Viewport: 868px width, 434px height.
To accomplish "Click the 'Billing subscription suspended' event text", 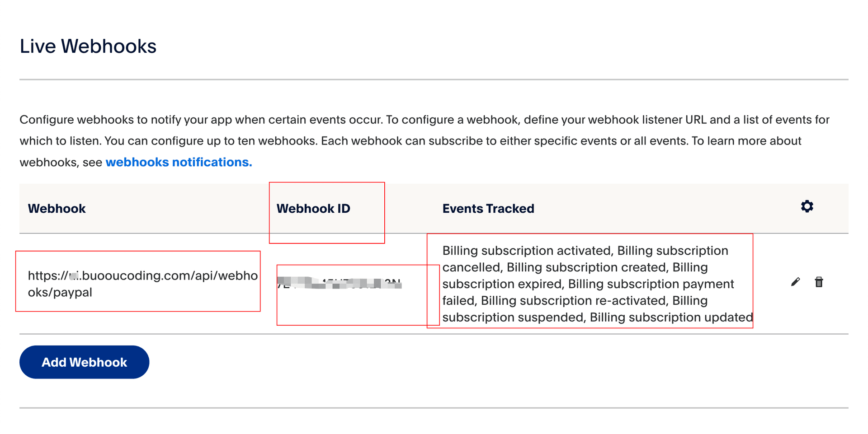I will click(514, 317).
